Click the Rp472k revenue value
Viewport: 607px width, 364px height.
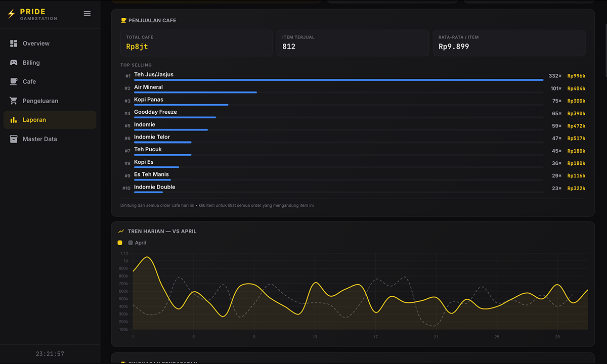click(x=576, y=126)
